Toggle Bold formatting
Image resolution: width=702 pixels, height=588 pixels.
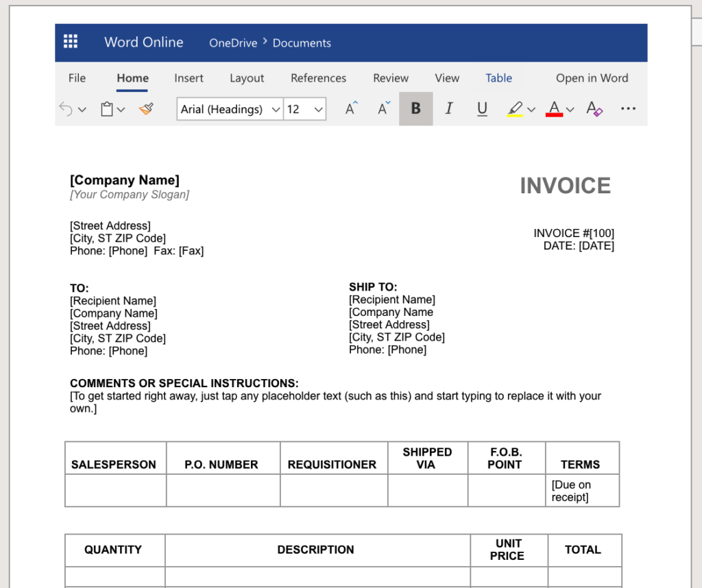(x=416, y=108)
